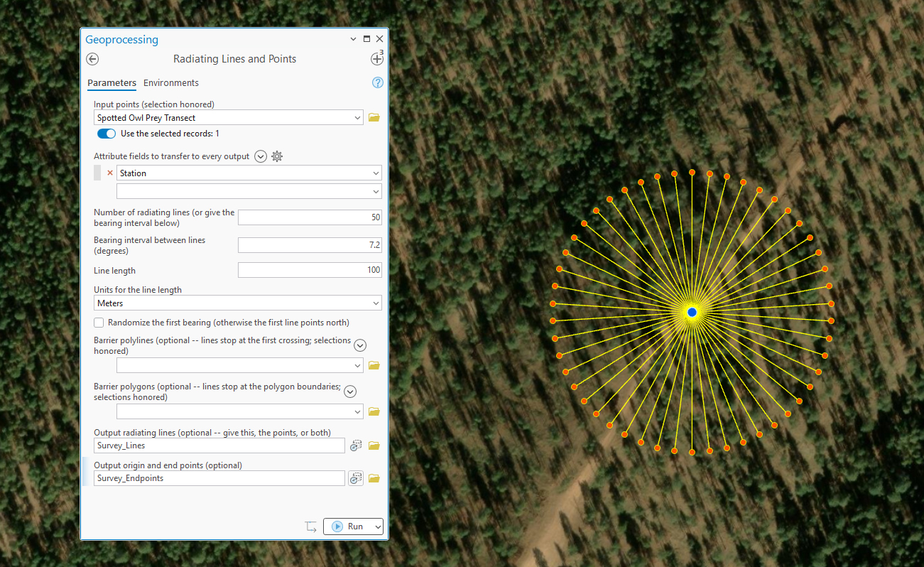Viewport: 924px width, 567px height.
Task: Switch to the Environments tab
Action: 171,83
